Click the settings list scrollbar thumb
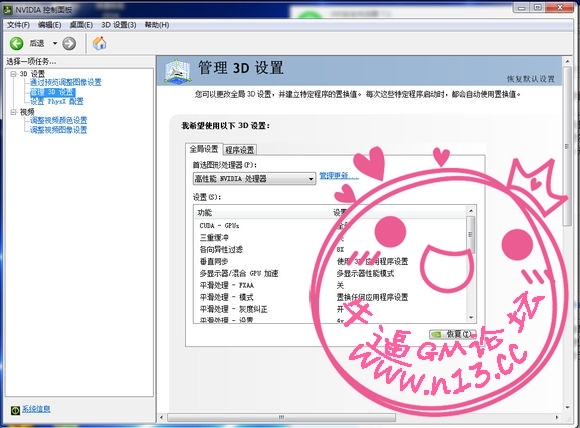This screenshot has width=580, height=428. [x=471, y=235]
